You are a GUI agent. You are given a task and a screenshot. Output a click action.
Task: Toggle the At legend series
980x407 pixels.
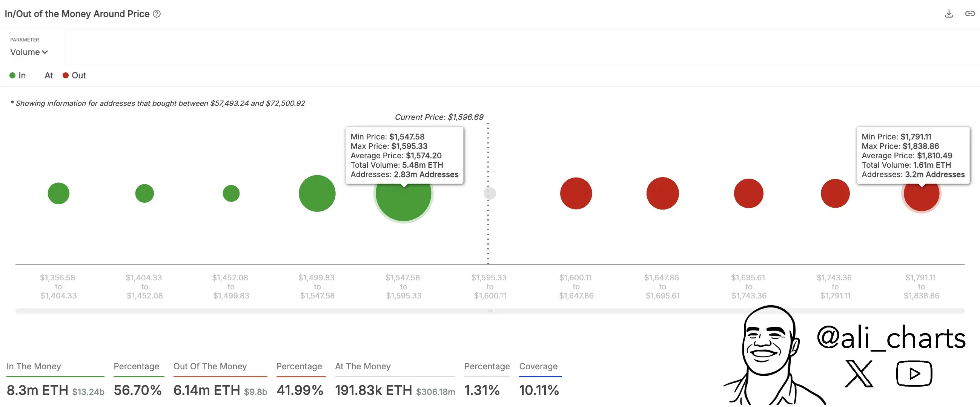48,75
